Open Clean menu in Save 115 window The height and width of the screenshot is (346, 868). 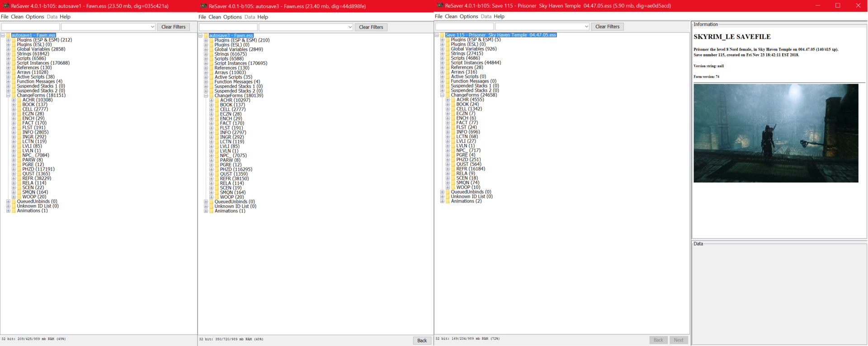[451, 16]
